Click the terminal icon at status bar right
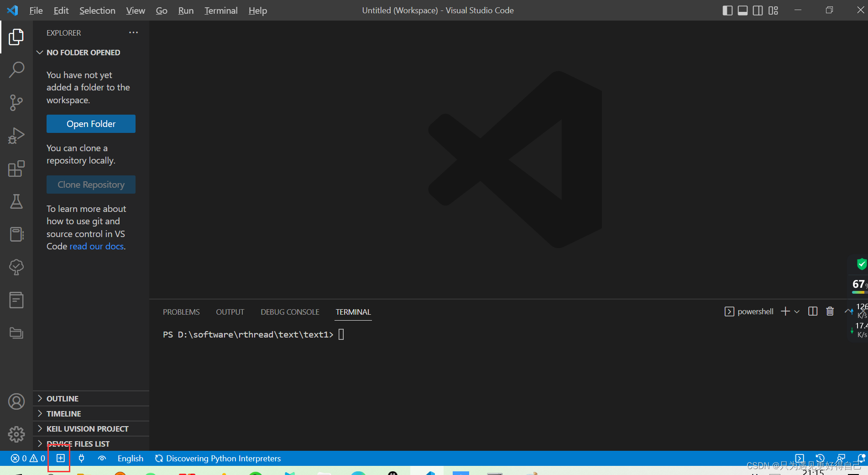Image resolution: width=868 pixels, height=475 pixels. coord(800,458)
